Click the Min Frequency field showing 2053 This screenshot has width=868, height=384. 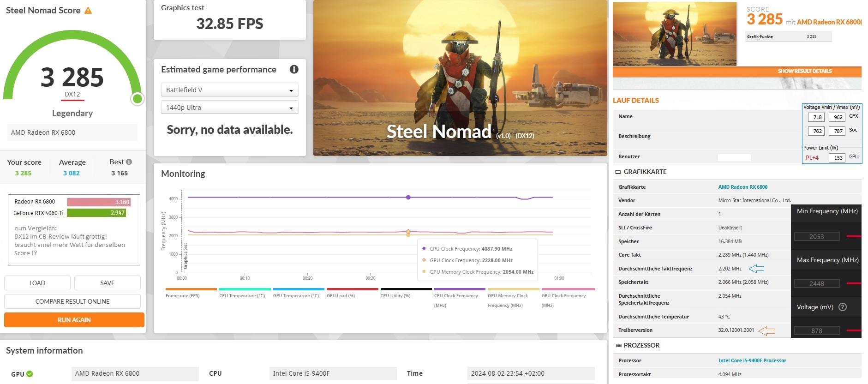[817, 237]
